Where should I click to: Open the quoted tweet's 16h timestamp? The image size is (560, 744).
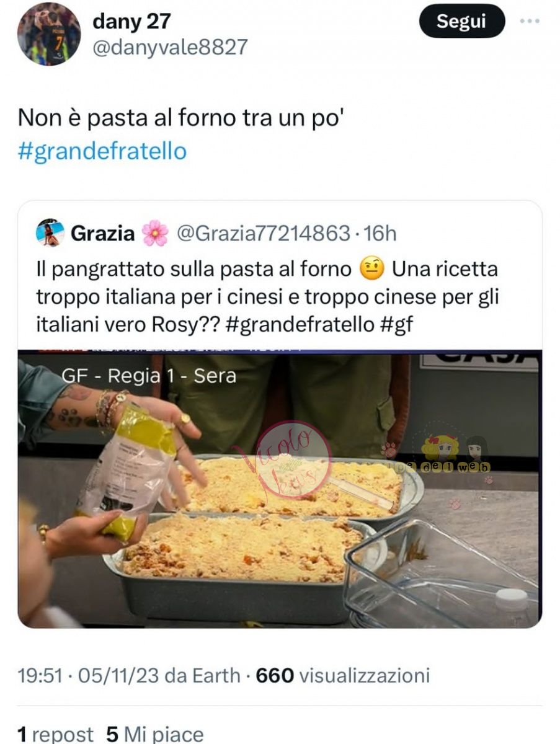pyautogui.click(x=381, y=233)
